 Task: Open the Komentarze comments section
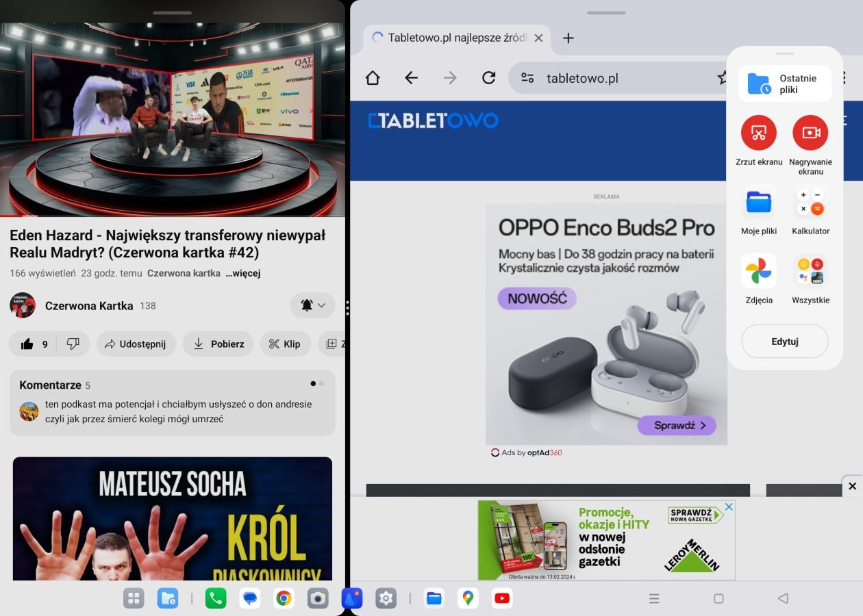pos(173,403)
